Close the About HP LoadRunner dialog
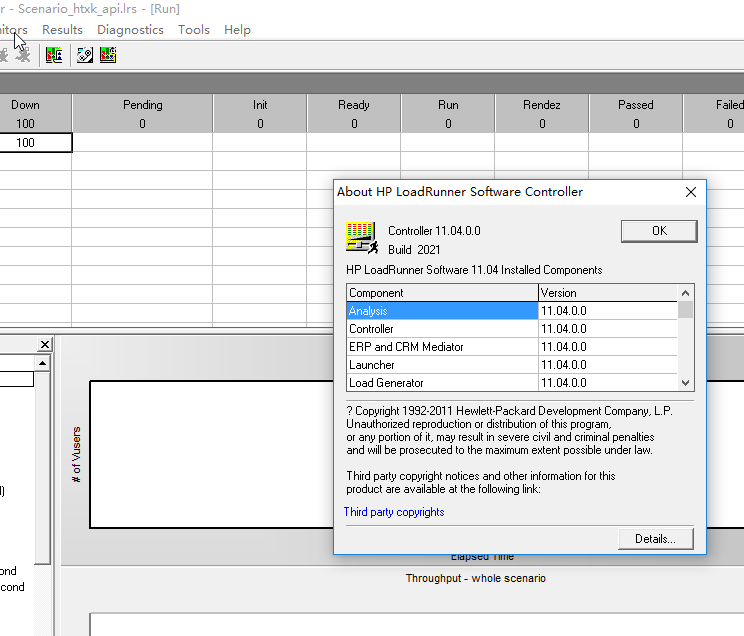 691,192
